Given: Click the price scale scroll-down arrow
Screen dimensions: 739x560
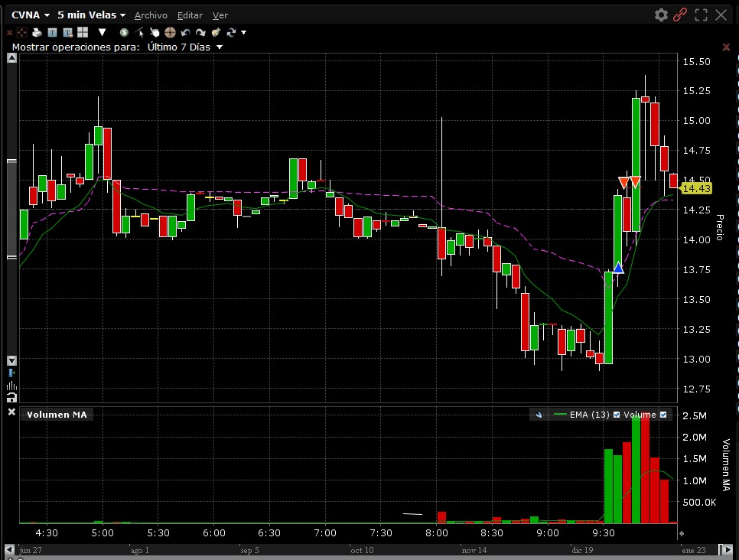Looking at the screenshot, I should pos(11,360).
